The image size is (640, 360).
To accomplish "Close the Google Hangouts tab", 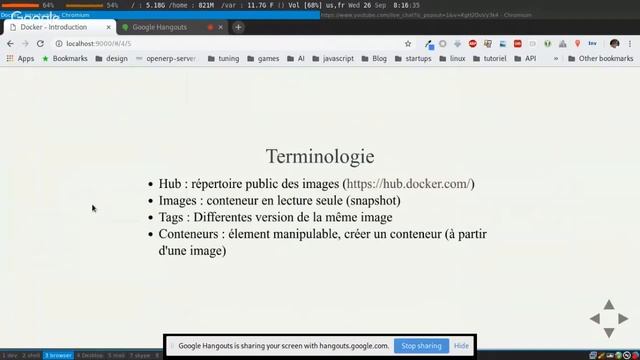I will tap(220, 27).
